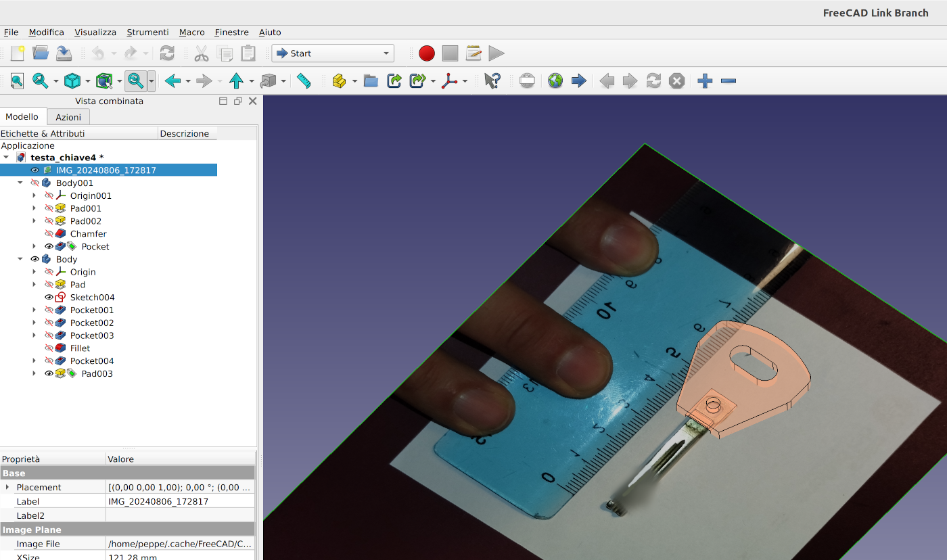Toggle visibility of IMG_20240806_172817
Screen dimensions: 947x560
coord(35,170)
